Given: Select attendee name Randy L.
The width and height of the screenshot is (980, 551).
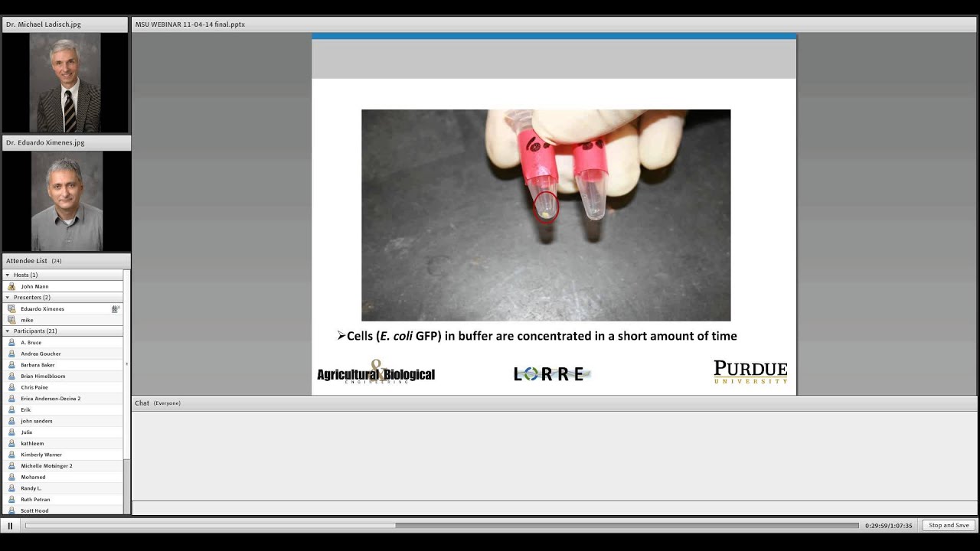Looking at the screenshot, I should [31, 488].
